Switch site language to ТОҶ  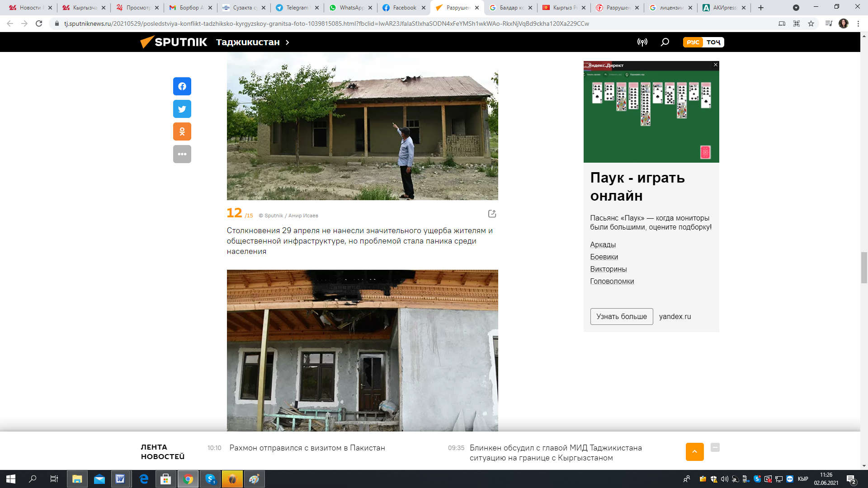pos(713,42)
